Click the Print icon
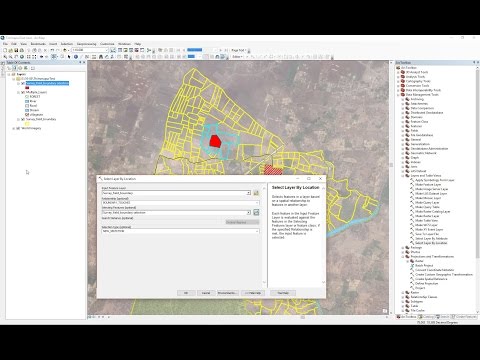The image size is (480, 360). click(21, 50)
